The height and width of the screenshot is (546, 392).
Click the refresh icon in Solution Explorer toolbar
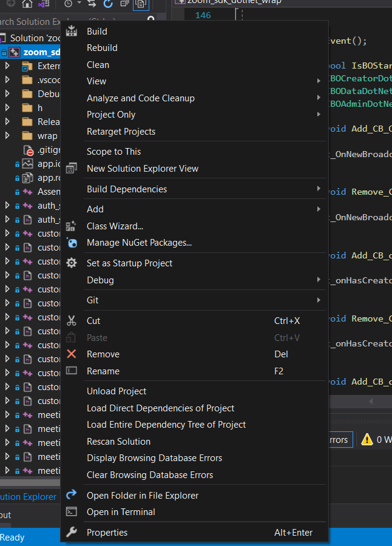pyautogui.click(x=108, y=4)
